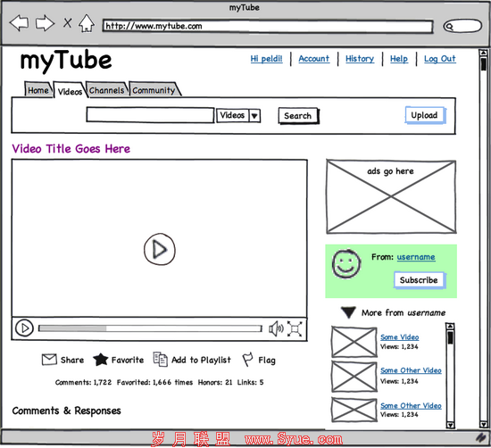This screenshot has width=491, height=448.
Task: Click the Add to Playlist icon
Action: click(160, 360)
